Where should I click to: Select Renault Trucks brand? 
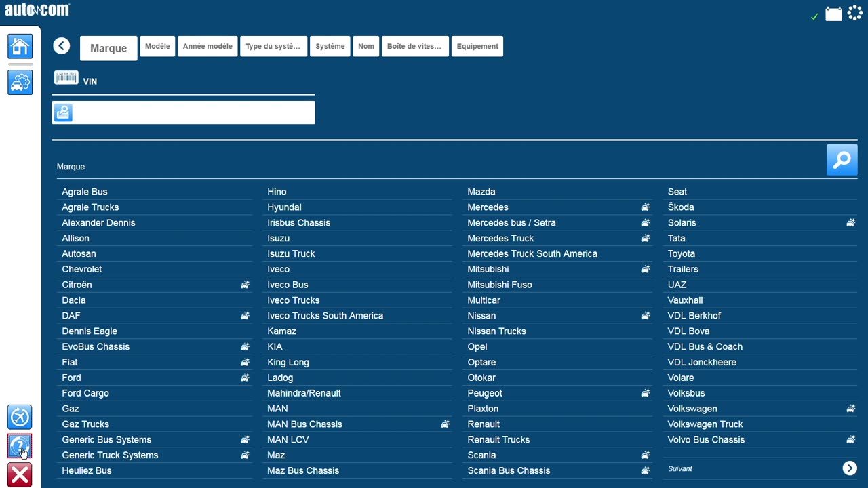coord(498,440)
